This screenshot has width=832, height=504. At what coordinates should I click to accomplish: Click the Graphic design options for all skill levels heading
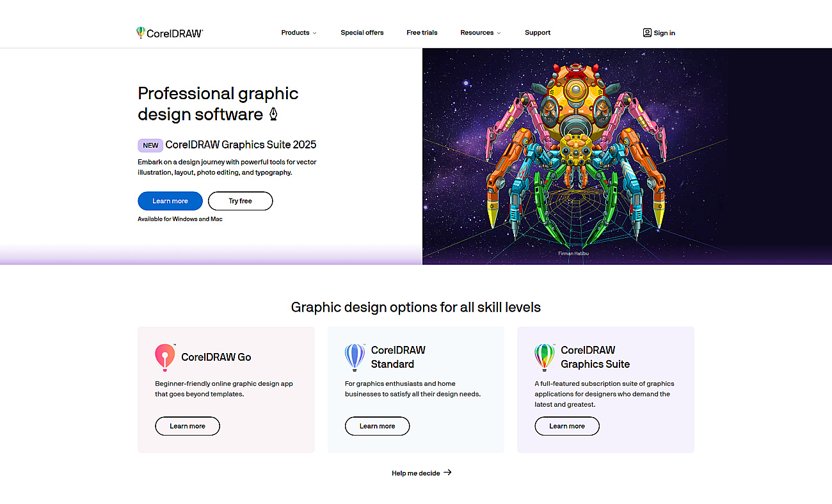[x=416, y=307]
